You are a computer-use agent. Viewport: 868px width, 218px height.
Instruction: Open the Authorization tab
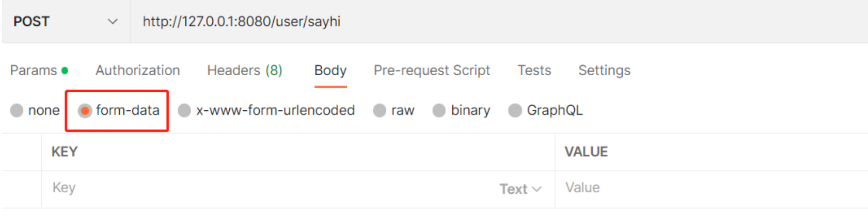(x=137, y=70)
